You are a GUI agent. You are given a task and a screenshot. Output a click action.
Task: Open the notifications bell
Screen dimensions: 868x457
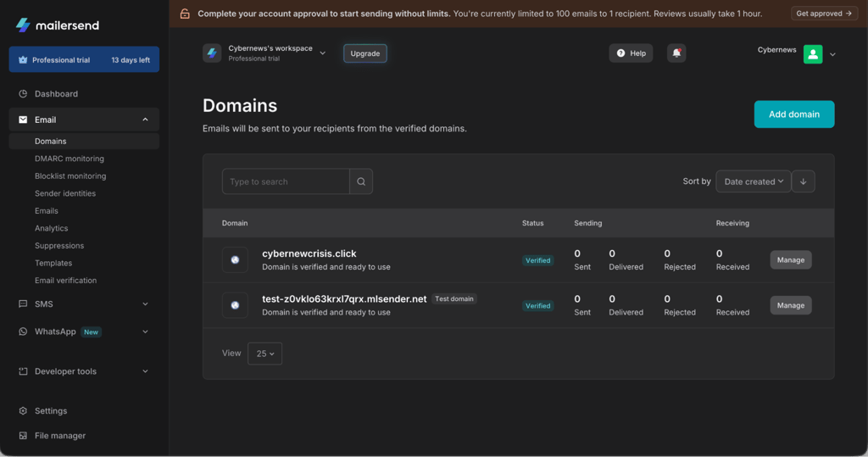676,53
